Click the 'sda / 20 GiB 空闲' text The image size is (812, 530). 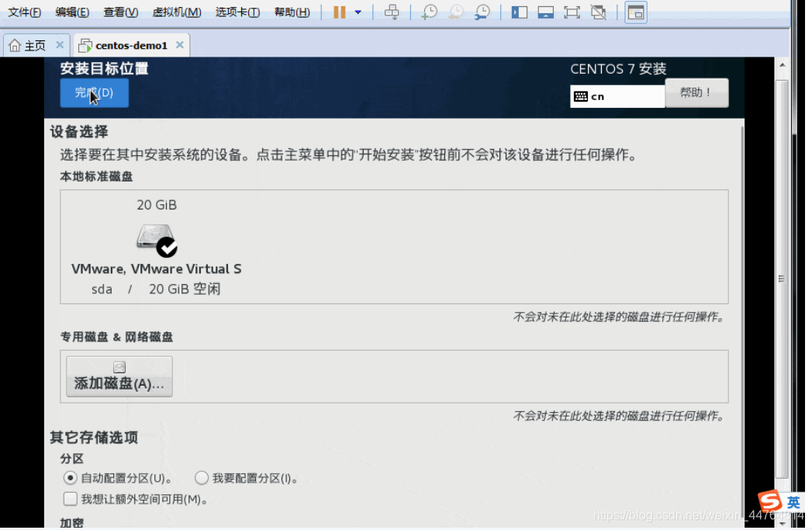[156, 289]
